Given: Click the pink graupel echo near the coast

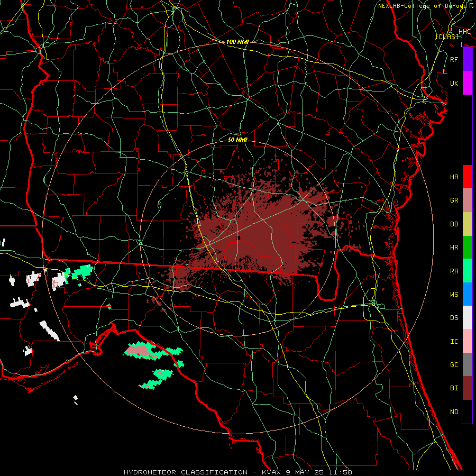Looking at the screenshot, I should pos(141,351).
